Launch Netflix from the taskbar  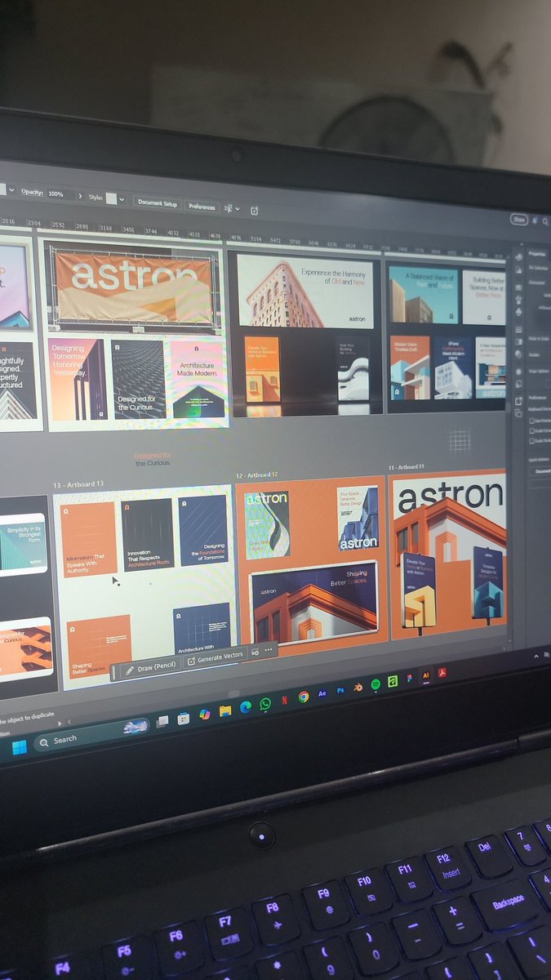click(284, 700)
